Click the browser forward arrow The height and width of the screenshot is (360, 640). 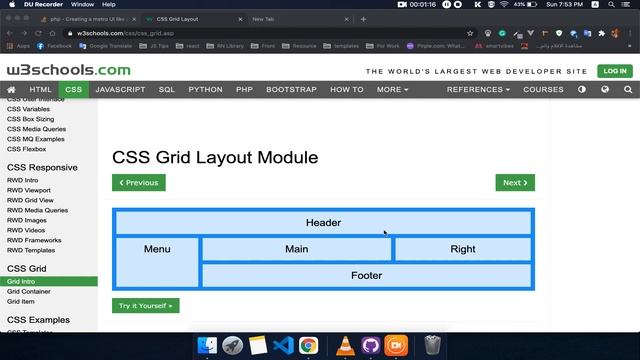coord(24,33)
